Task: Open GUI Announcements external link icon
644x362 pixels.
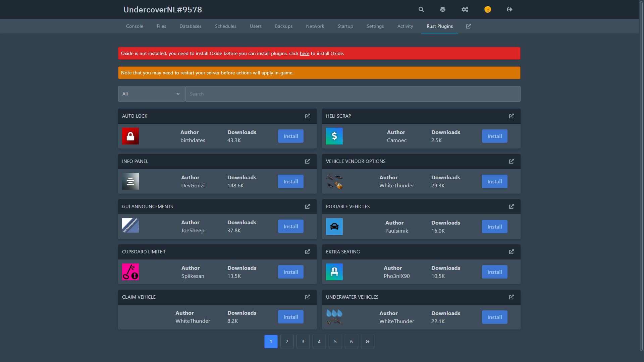Action: (308, 206)
